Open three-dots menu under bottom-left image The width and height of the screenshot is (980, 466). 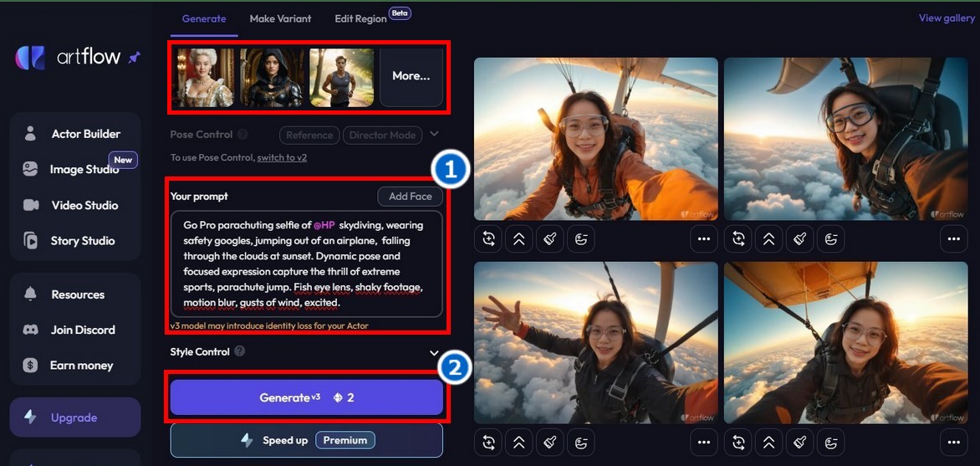tap(704, 443)
